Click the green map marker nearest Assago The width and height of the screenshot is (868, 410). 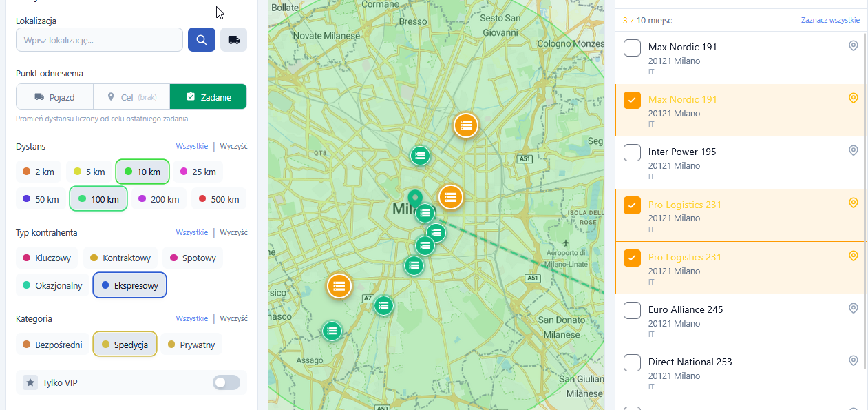(332, 331)
